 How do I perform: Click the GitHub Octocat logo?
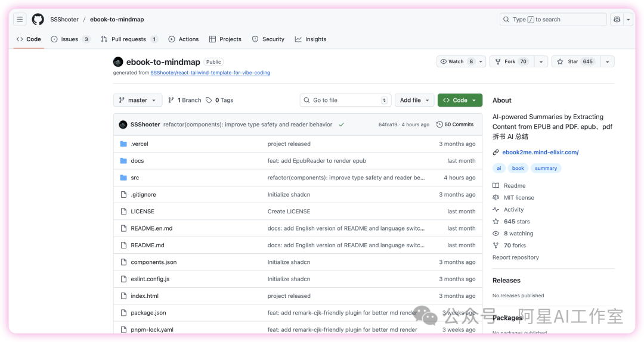click(38, 19)
